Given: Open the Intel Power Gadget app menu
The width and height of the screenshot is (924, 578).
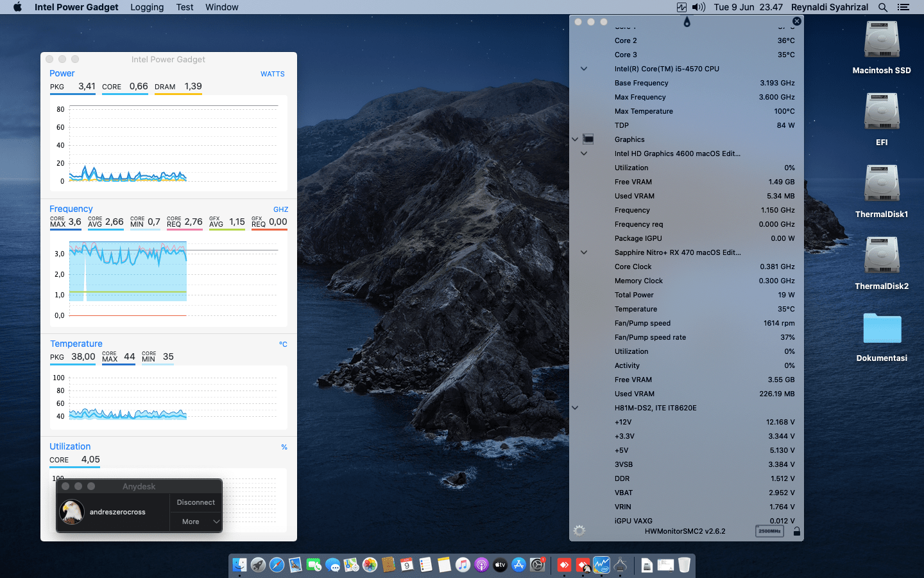Looking at the screenshot, I should pyautogui.click(x=76, y=7).
